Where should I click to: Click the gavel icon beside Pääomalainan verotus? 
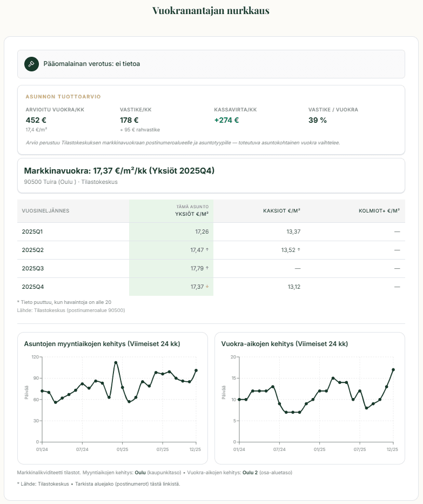coord(32,64)
